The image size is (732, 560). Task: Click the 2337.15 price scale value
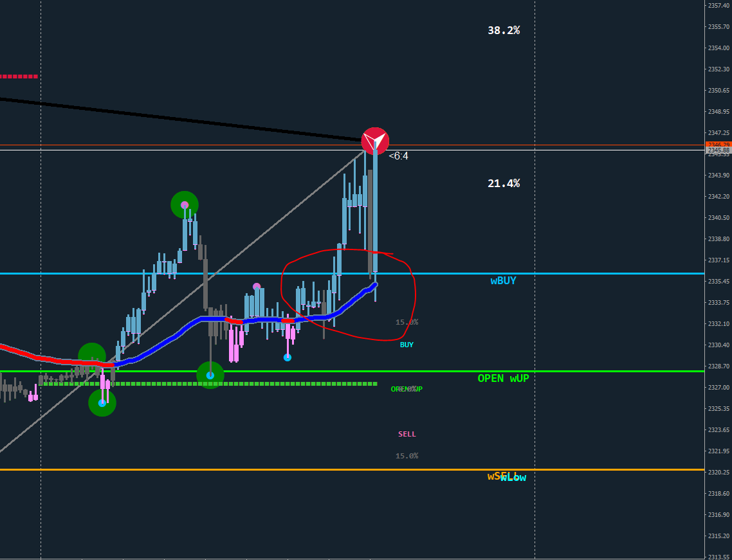coord(718,260)
